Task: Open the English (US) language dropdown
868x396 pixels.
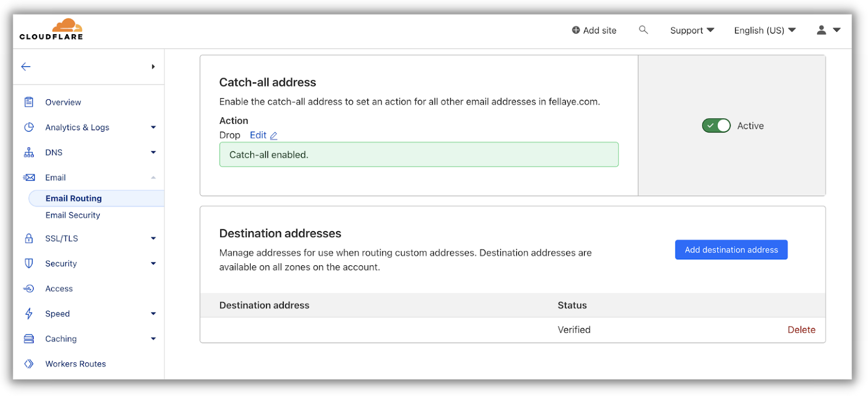Action: [764, 30]
